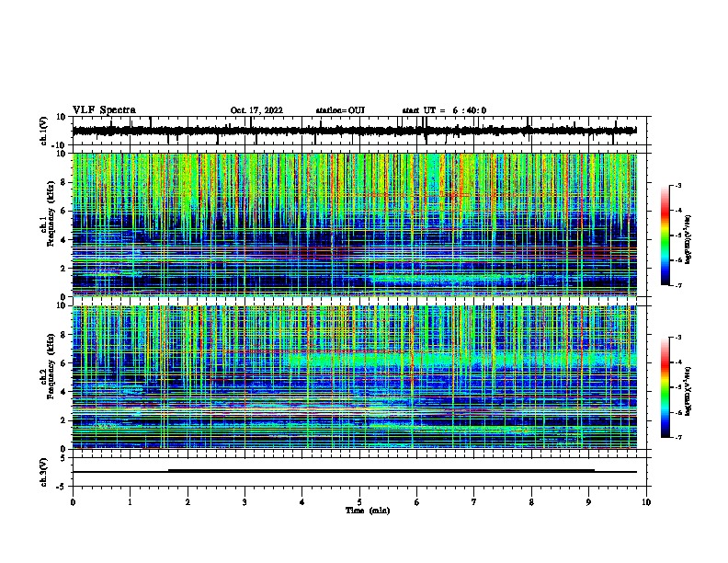Screen dimensions: 728x563
Task: Click the ch.1 colorbar "log(PSD)" label
Action: 688,239
